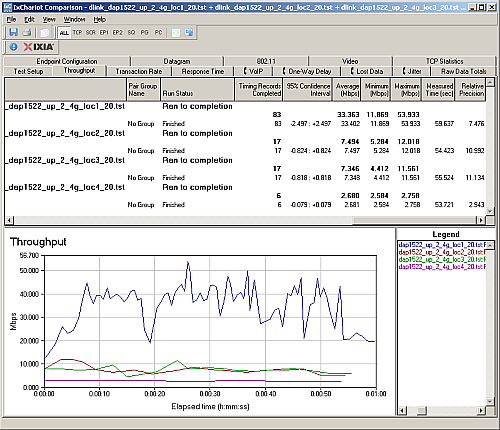Click the Maximum (Mbps) column header

pyautogui.click(x=406, y=89)
